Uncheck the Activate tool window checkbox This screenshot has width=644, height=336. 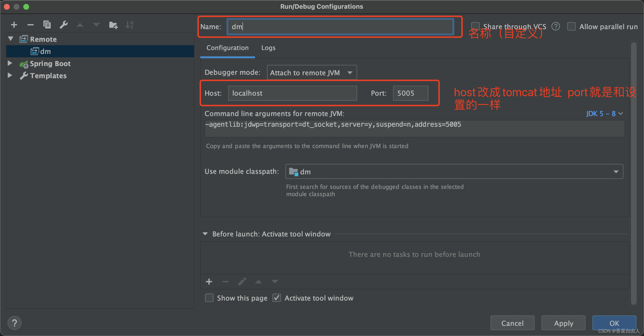(x=276, y=298)
